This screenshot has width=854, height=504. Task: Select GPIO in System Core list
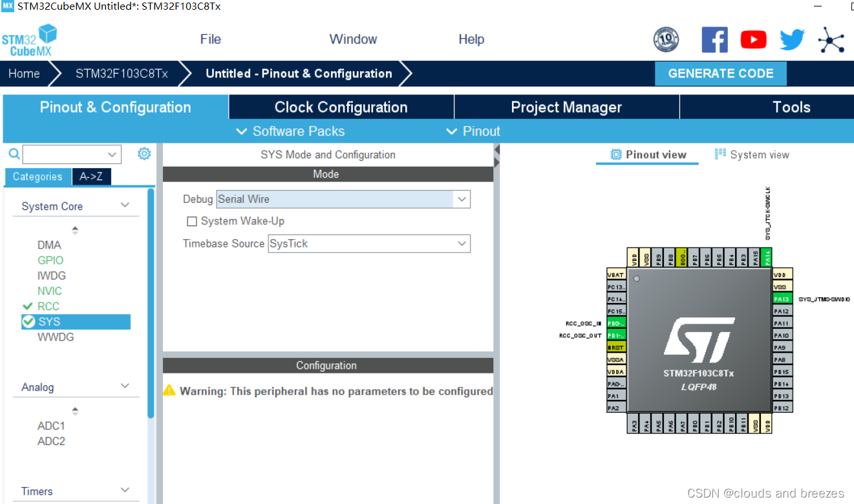point(50,260)
